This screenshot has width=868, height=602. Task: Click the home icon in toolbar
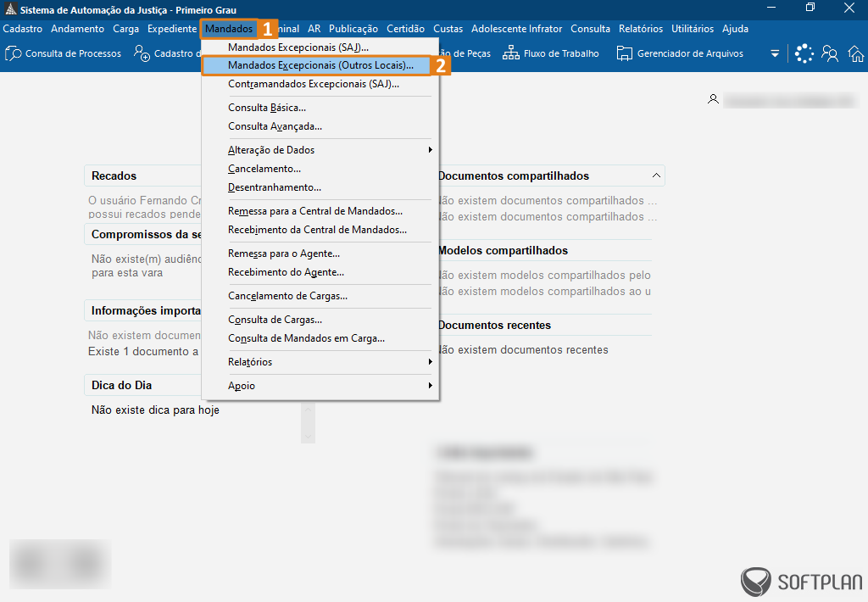pyautogui.click(x=856, y=53)
